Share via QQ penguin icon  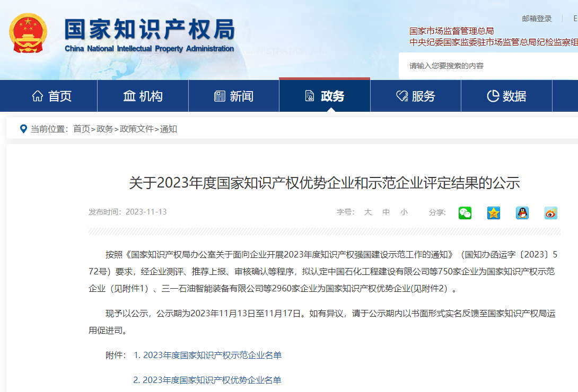522,213
